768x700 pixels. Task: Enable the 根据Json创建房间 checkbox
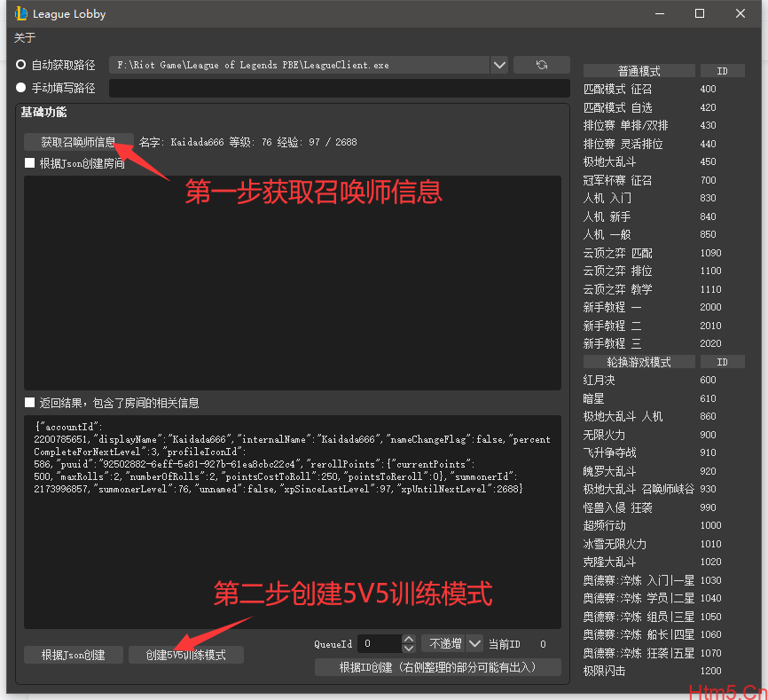click(30, 163)
